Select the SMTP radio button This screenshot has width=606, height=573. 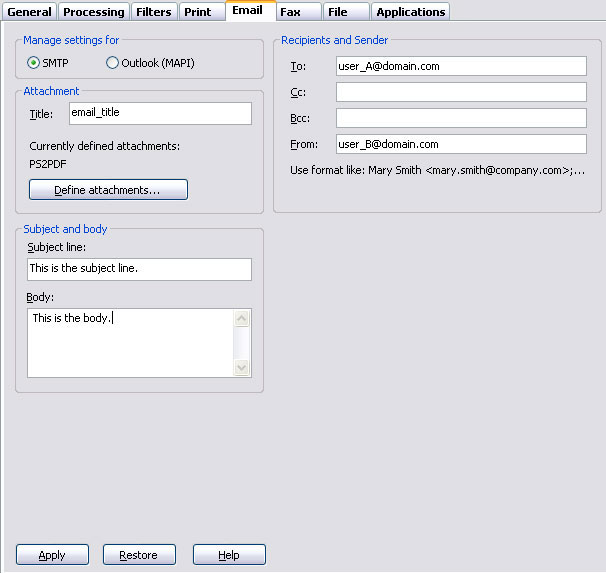pyautogui.click(x=34, y=63)
